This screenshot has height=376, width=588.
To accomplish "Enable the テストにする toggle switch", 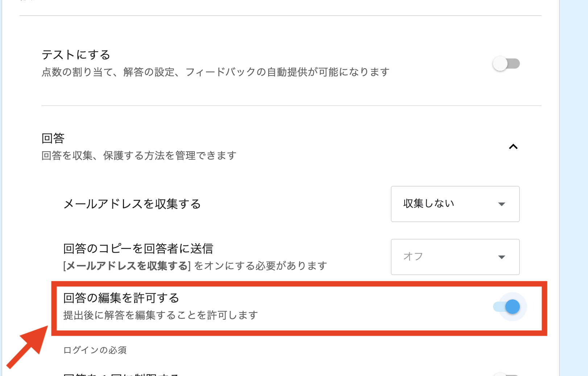I will (x=506, y=64).
